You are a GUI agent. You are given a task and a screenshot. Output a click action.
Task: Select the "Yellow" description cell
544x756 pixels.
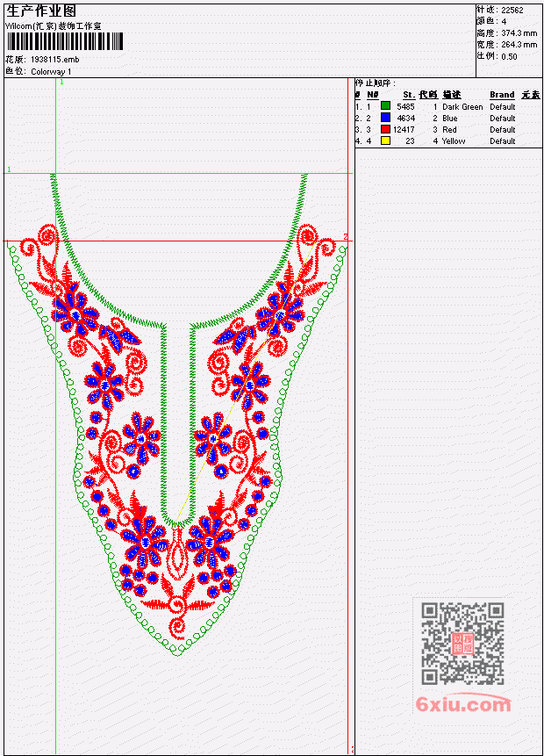tap(454, 141)
